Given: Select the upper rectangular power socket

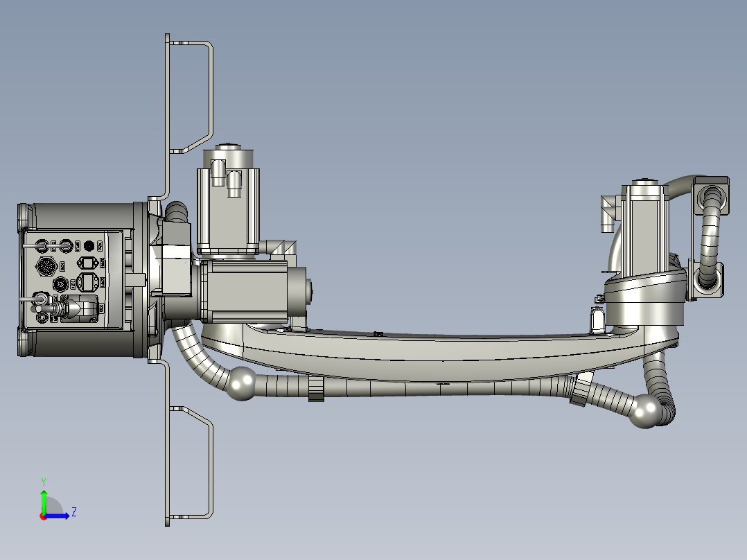Looking at the screenshot, I should click(x=87, y=262).
